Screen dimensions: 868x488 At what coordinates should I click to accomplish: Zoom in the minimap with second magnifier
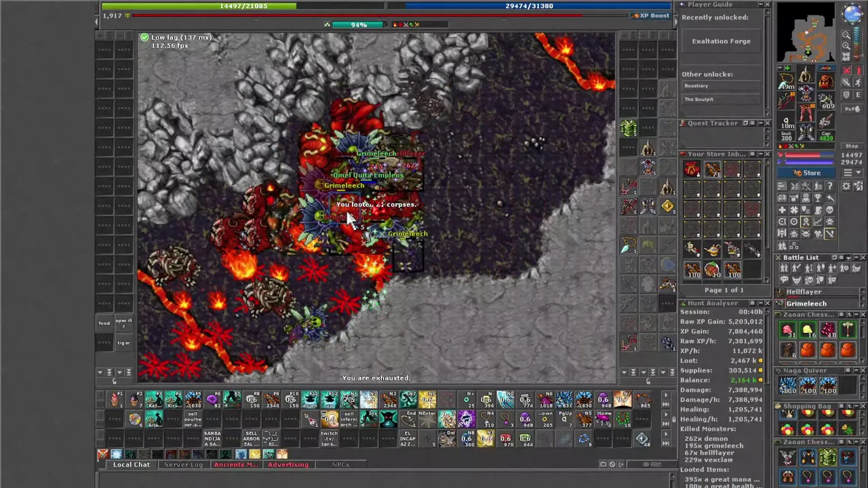(x=846, y=46)
